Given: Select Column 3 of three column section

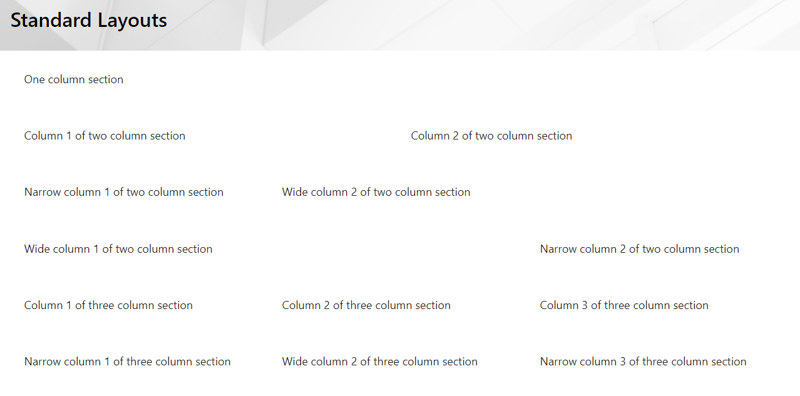Looking at the screenshot, I should [624, 305].
